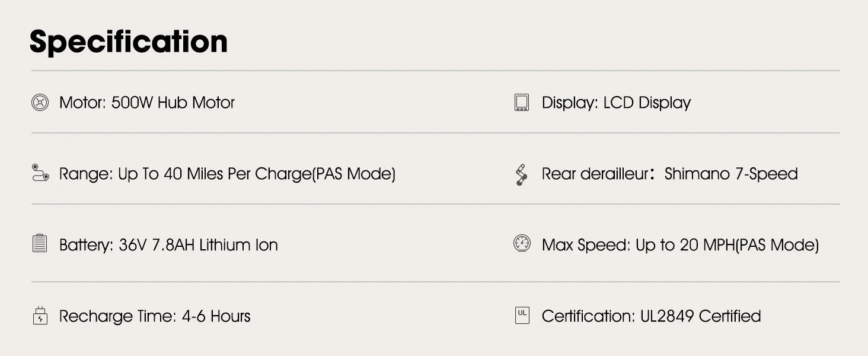Click the '36V 7.8AH Lithium Ion' text

pos(198,245)
